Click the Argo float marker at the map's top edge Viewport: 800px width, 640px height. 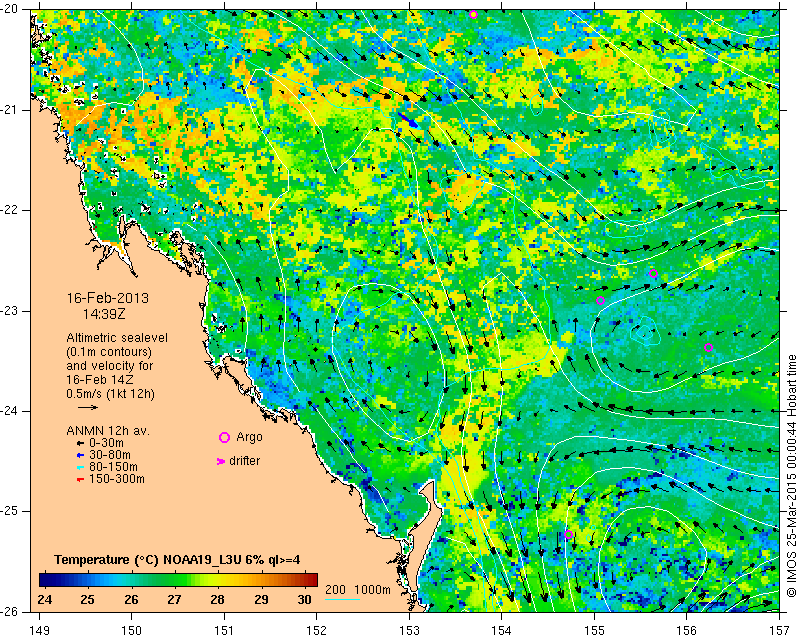tap(473, 14)
